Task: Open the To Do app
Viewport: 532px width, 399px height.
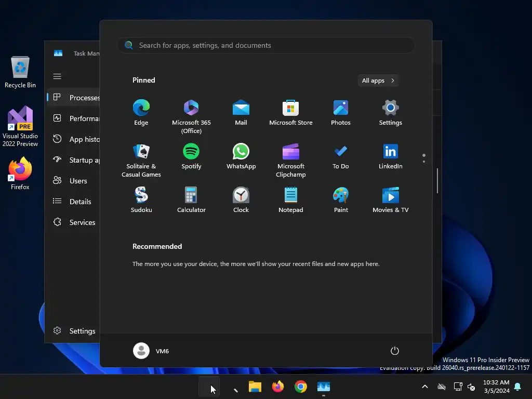Action: coord(341,156)
